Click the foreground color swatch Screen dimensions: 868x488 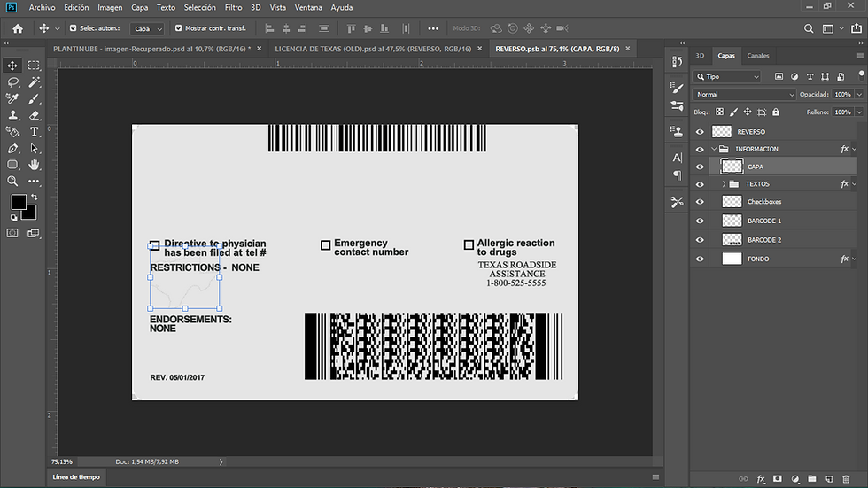click(19, 202)
